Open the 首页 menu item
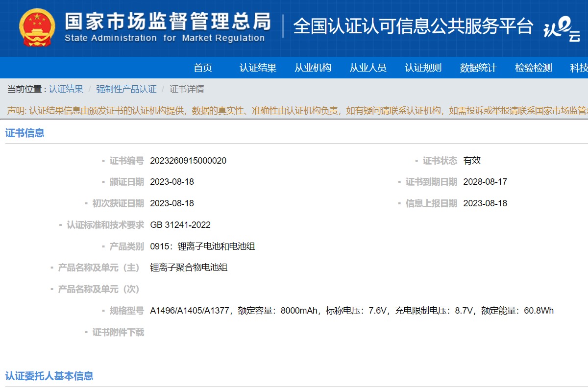Screen dimensions: 588x392 (203, 68)
